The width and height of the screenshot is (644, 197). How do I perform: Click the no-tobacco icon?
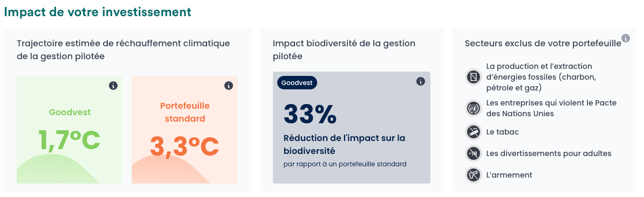474,132
